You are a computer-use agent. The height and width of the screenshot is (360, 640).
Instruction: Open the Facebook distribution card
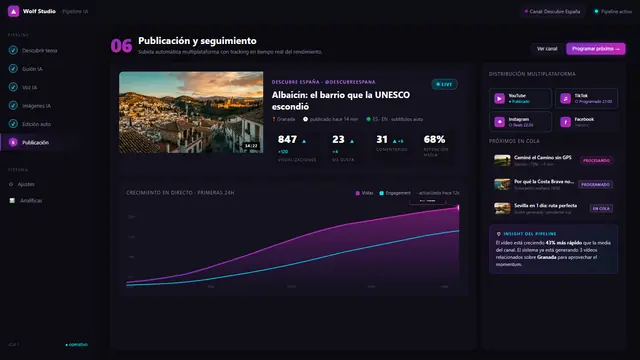point(587,122)
